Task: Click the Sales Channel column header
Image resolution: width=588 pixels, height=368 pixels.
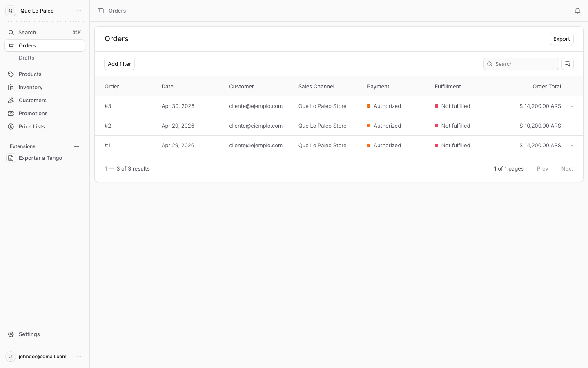Action: click(316, 86)
